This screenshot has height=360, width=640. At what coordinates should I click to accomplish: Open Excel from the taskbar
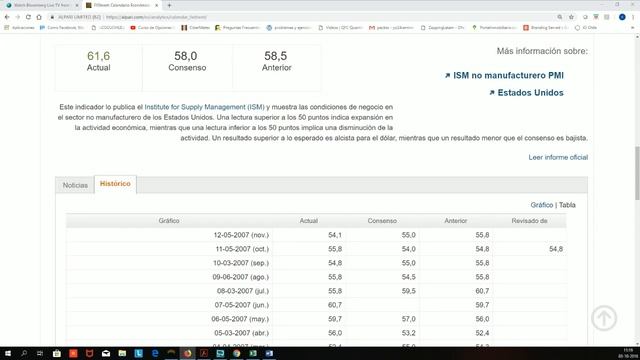[253, 353]
